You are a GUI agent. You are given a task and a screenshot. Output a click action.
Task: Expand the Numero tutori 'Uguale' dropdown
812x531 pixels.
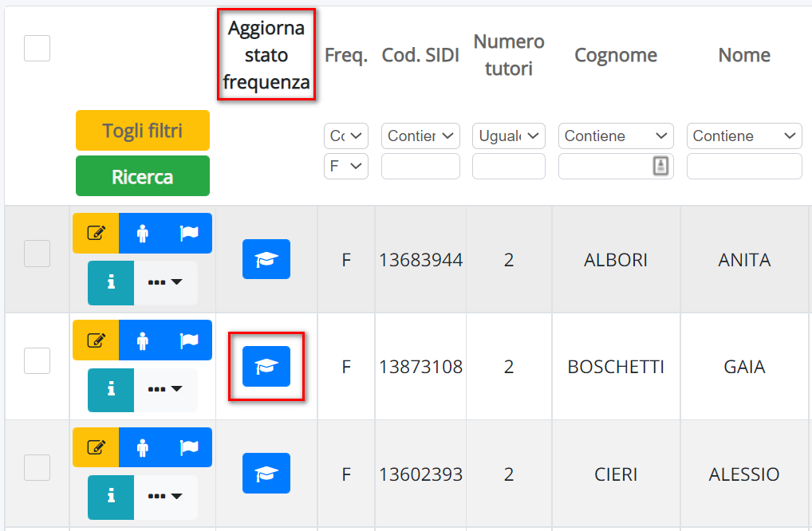(x=509, y=136)
